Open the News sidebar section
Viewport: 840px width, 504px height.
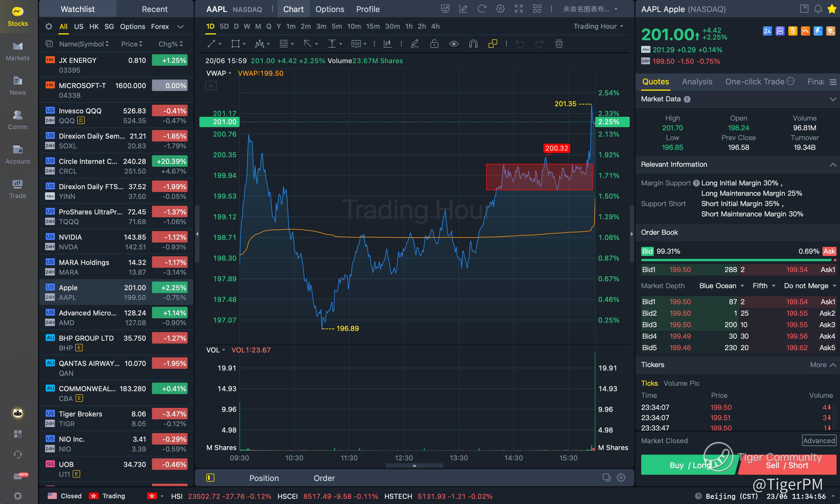pyautogui.click(x=18, y=86)
